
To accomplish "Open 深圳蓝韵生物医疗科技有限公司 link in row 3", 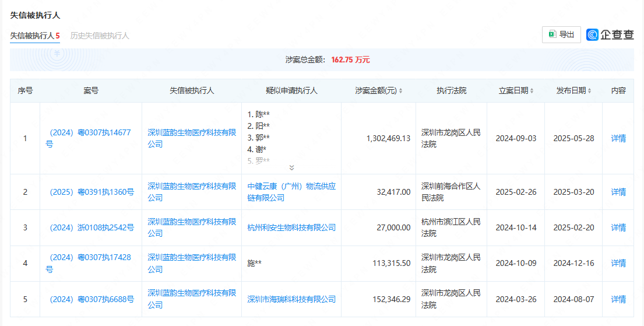I will tap(192, 228).
